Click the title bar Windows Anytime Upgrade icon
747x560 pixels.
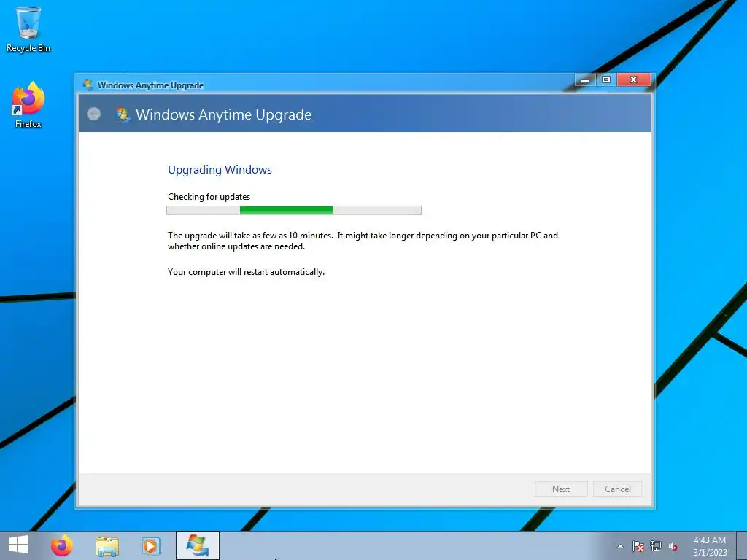click(88, 85)
